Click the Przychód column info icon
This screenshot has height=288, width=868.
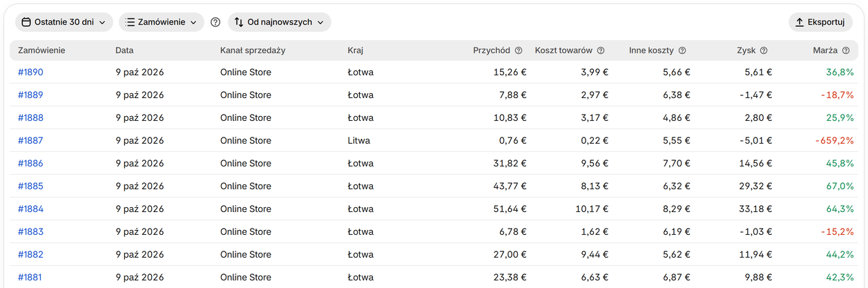[x=519, y=50]
